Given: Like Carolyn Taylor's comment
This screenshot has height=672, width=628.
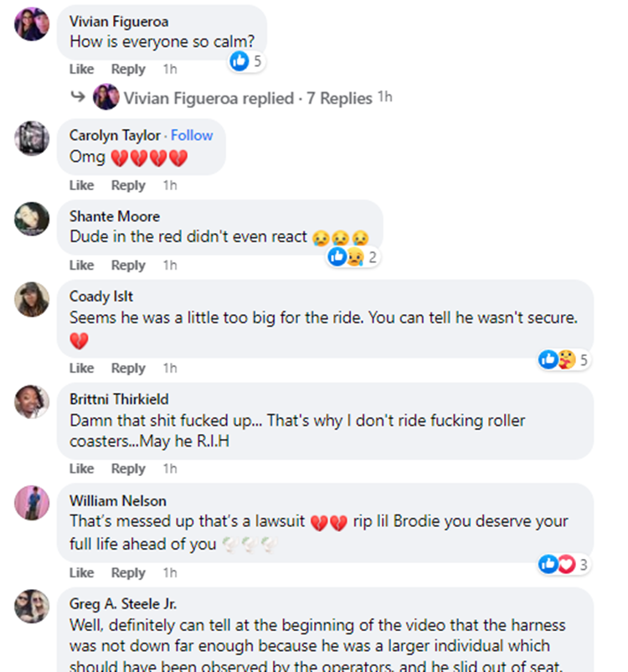Looking at the screenshot, I should coord(81,185).
